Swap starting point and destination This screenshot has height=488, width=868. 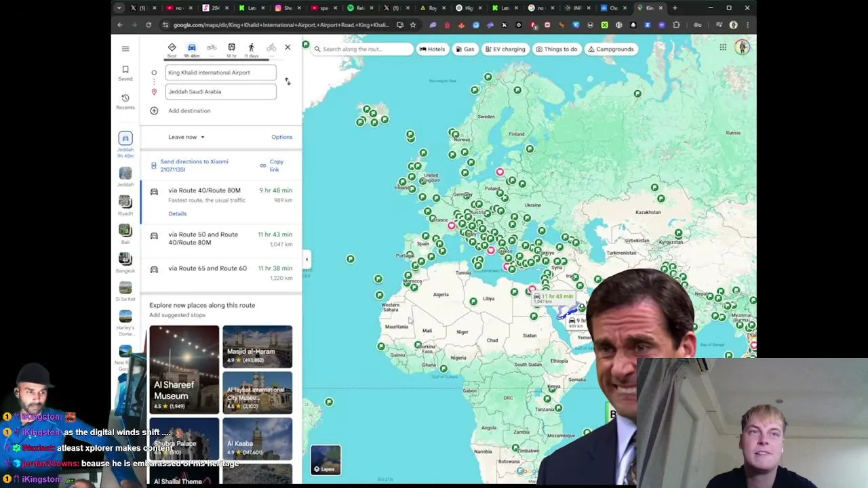[x=288, y=81]
